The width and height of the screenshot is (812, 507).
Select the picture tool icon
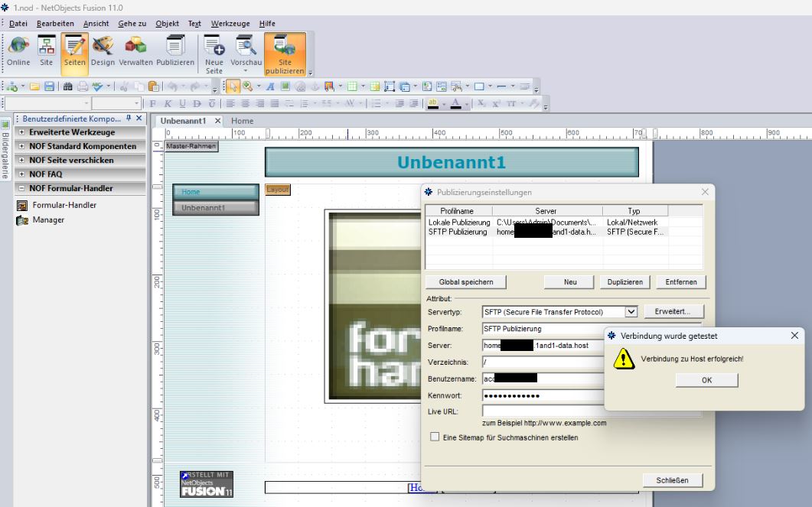tap(285, 86)
